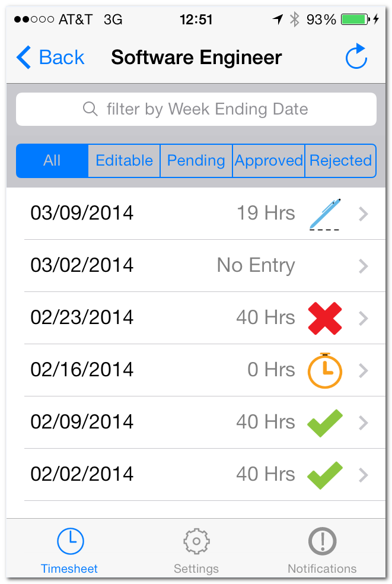Click the orange pending clock for 02/16/2014
Viewport: 392px width, 584px height.
pyautogui.click(x=324, y=370)
